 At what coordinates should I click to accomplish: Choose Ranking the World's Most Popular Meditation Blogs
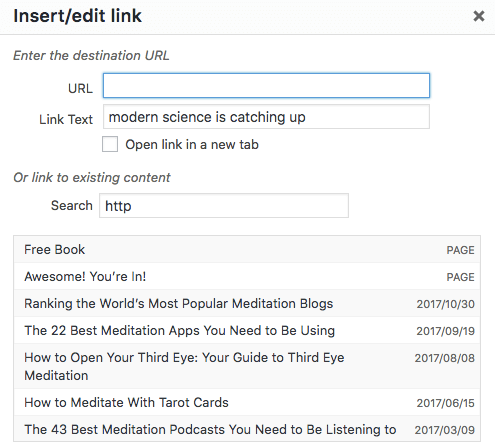247,303
